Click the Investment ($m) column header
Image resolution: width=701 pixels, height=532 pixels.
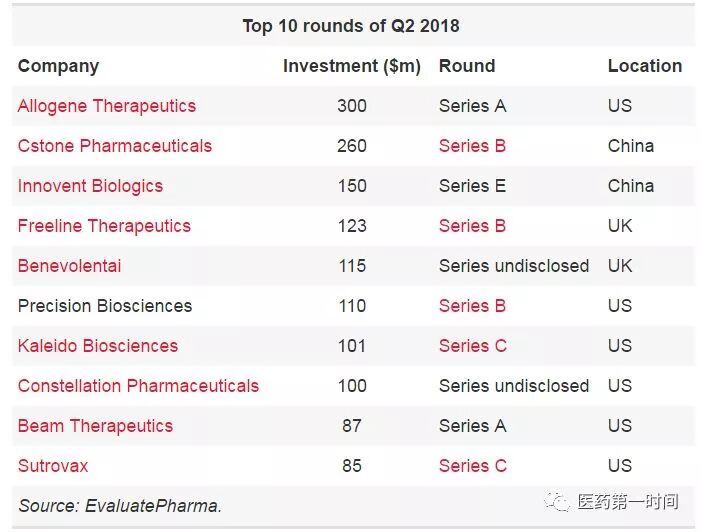(352, 66)
